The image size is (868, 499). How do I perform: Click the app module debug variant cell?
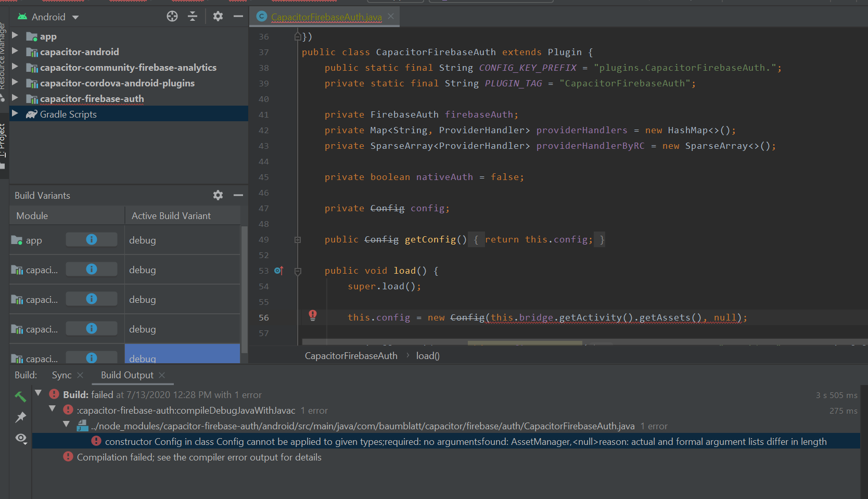pos(182,240)
